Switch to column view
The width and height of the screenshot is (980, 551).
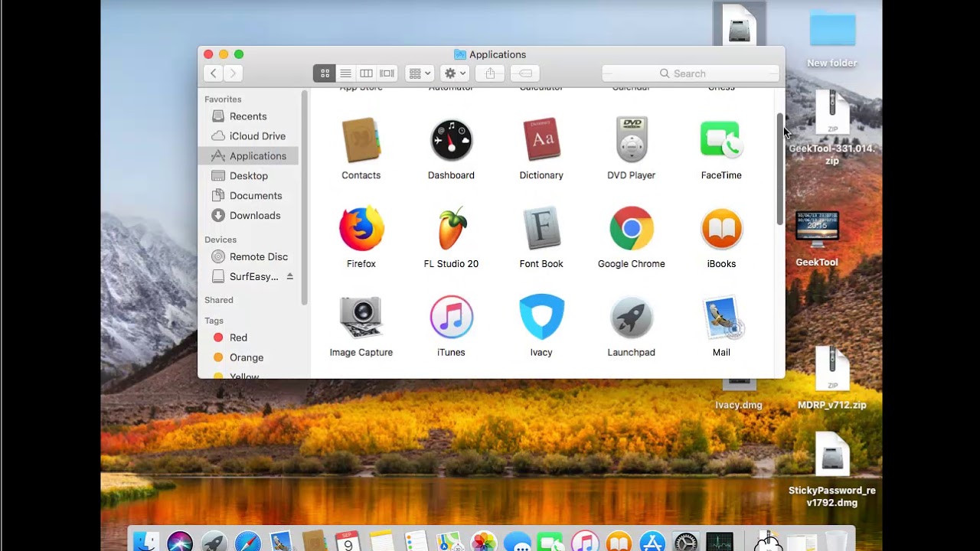pos(366,73)
